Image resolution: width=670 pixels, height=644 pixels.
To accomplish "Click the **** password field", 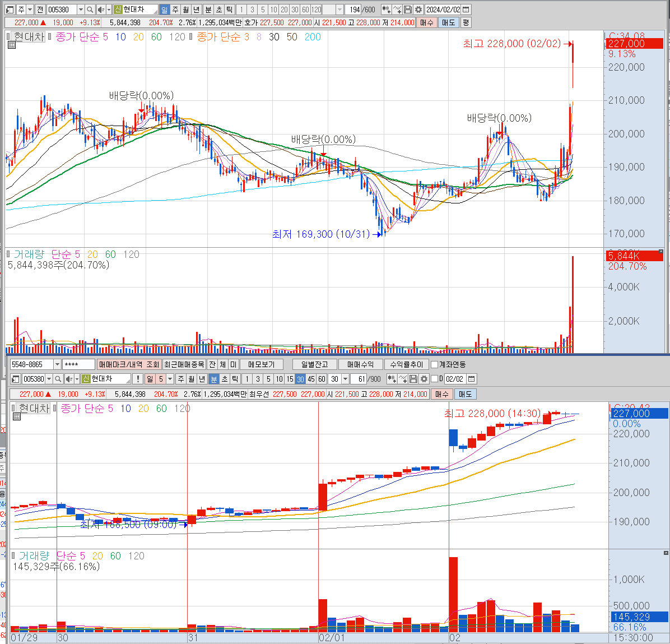I will (x=78, y=364).
